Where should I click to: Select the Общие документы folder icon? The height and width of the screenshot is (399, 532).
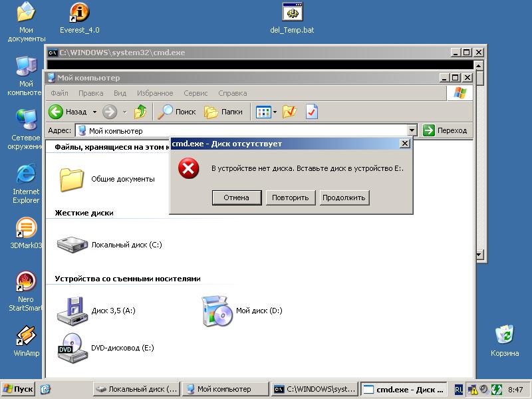(72, 179)
